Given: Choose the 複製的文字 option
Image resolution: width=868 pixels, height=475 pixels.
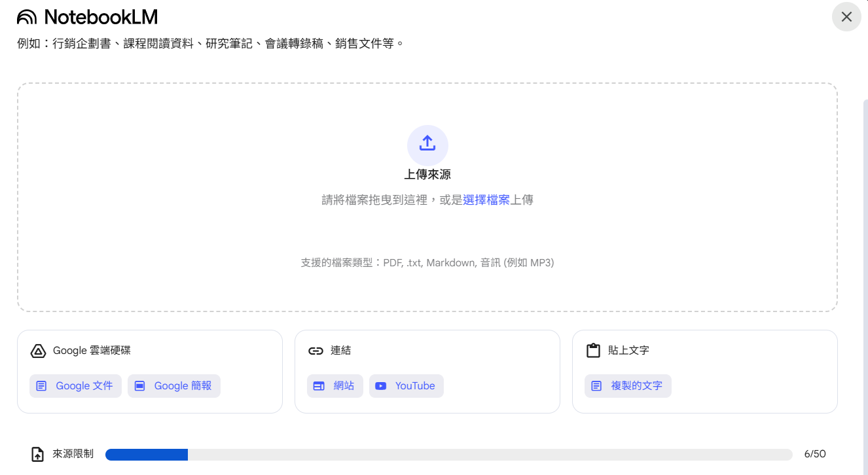Looking at the screenshot, I should pos(628,386).
